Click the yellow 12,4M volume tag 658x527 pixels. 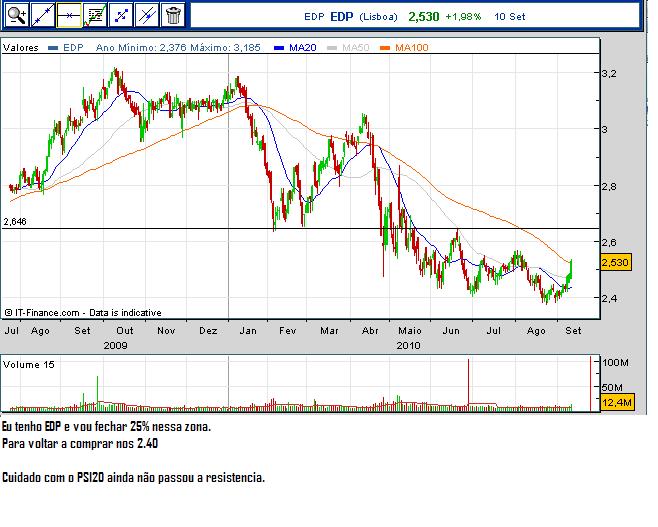click(x=617, y=402)
